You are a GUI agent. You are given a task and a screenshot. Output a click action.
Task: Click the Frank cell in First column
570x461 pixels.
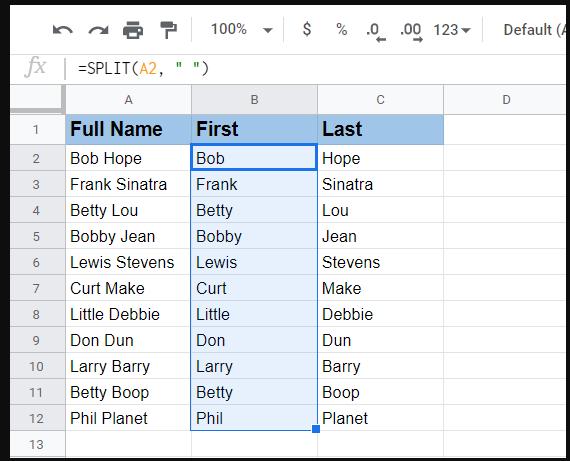[254, 184]
